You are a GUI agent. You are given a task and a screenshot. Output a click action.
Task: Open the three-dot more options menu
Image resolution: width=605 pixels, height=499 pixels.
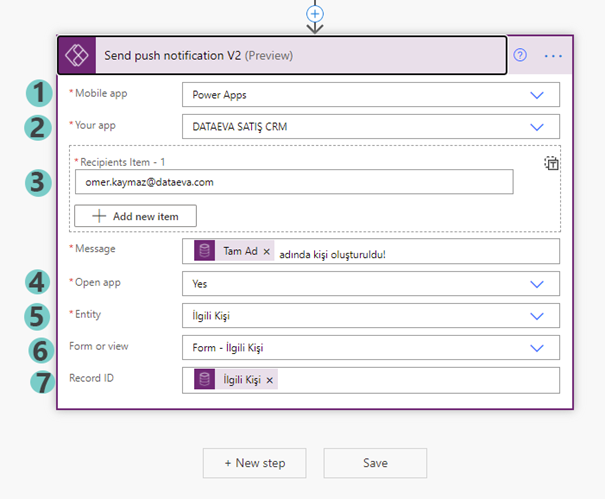click(553, 56)
